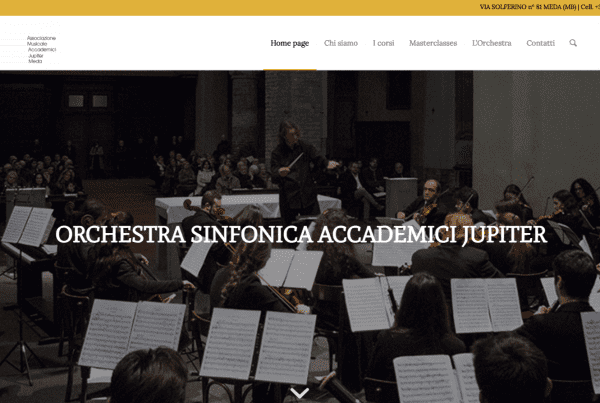600x403 pixels.
Task: Go to the Home page menu item
Action: 290,43
